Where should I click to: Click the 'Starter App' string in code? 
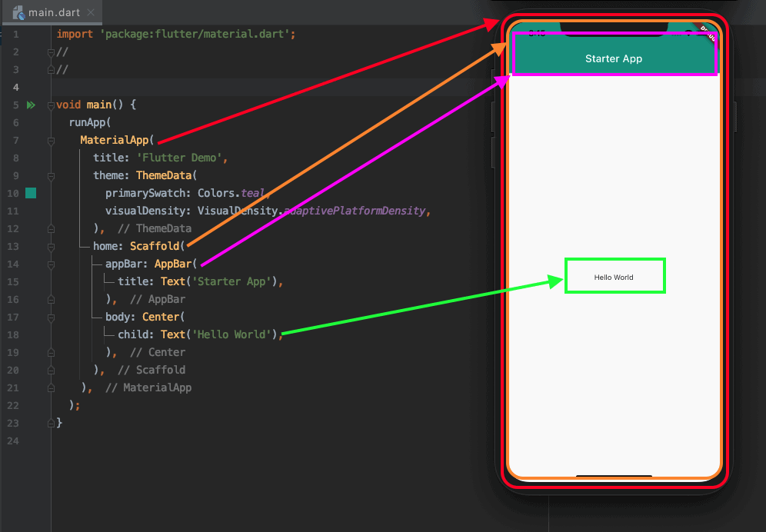(x=232, y=281)
